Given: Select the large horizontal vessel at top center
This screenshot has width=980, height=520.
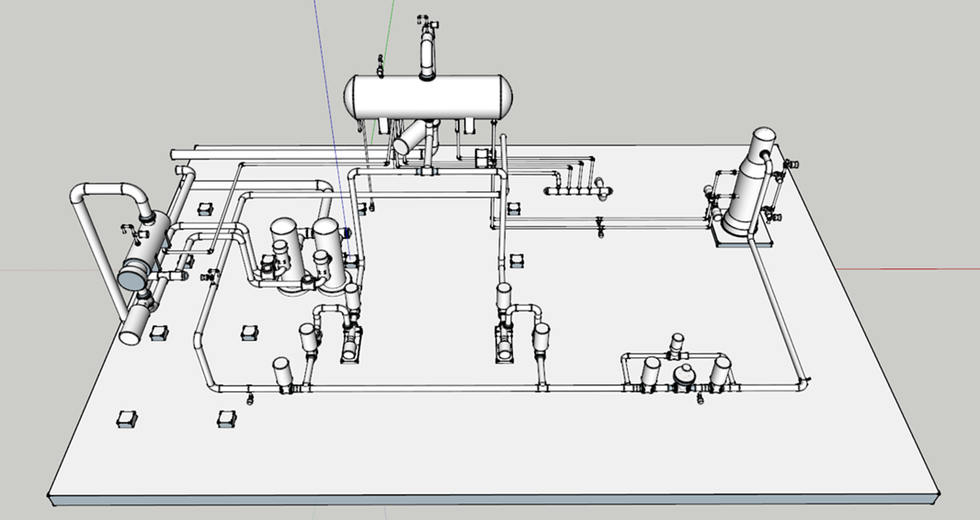Looking at the screenshot, I should click(427, 96).
